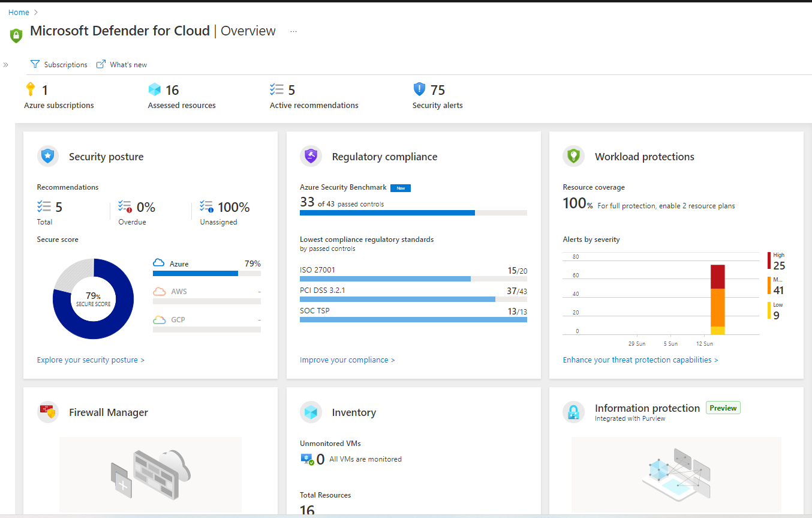Click the ISO 27001 score "15/20"
812x518 pixels.
point(518,271)
